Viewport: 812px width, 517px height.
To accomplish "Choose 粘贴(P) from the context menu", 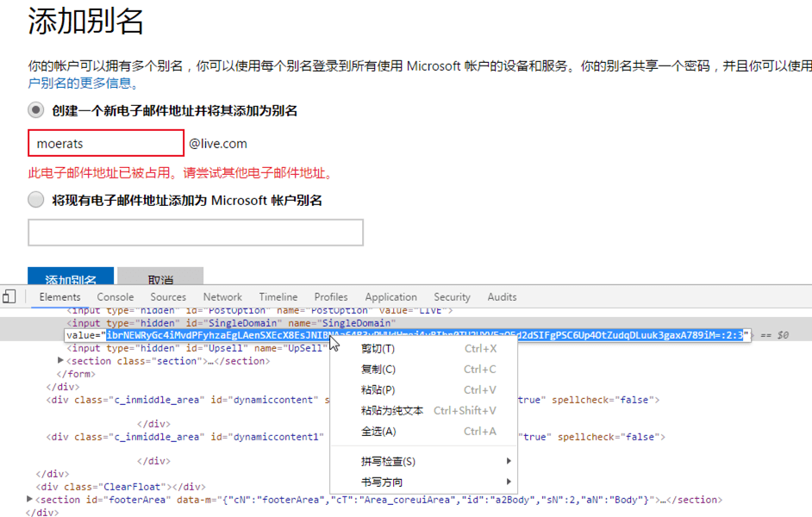I will point(423,390).
